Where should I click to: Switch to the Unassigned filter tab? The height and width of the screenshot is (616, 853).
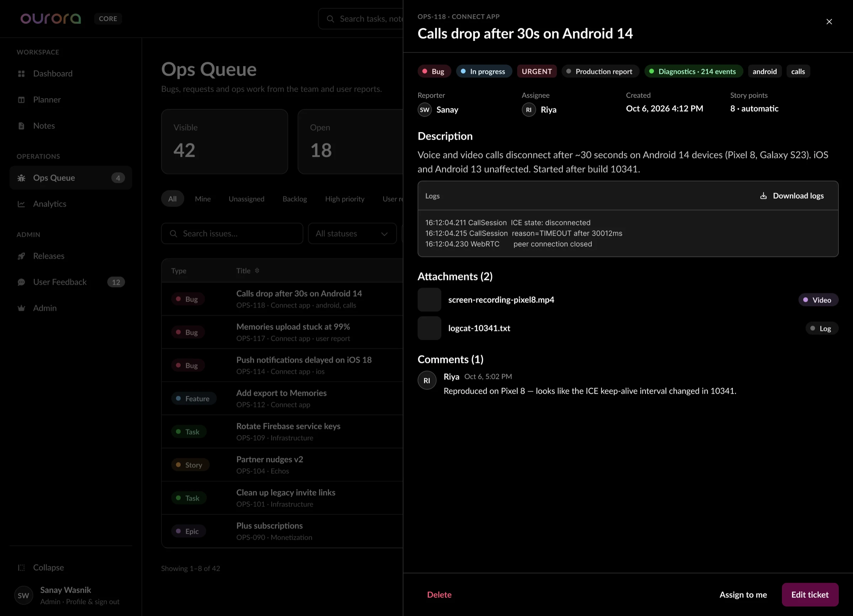246,199
